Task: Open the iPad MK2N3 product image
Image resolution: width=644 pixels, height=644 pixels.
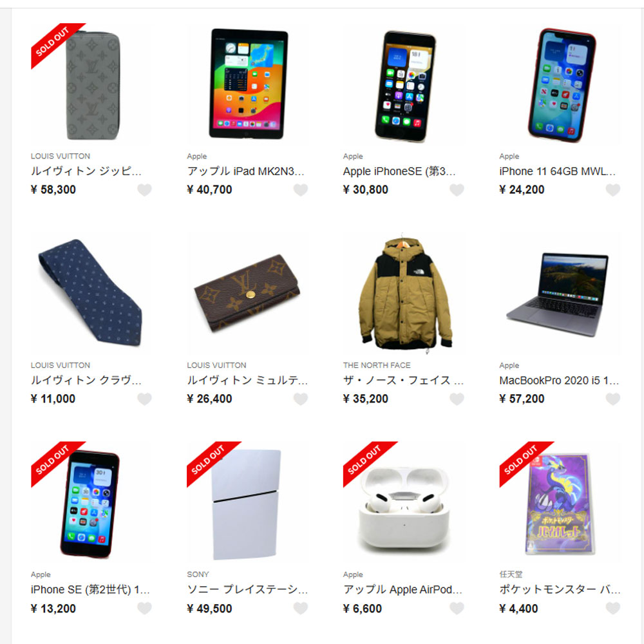Action: (x=248, y=84)
